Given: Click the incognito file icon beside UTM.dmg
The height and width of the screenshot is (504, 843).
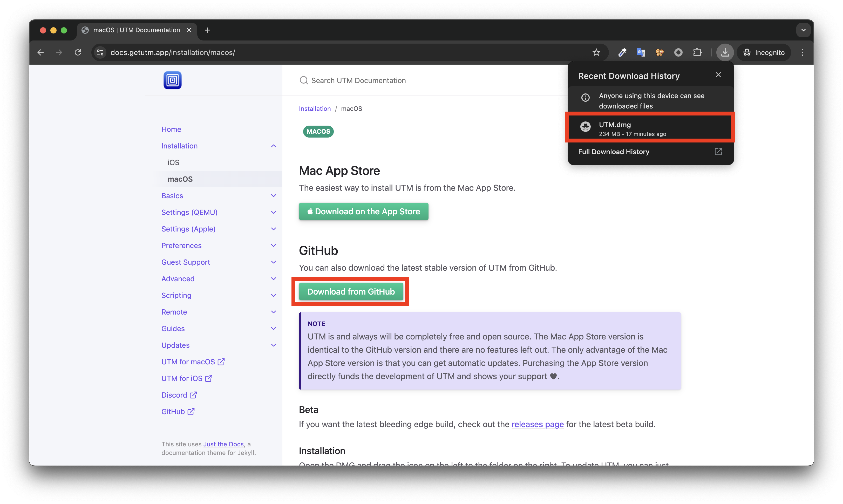Looking at the screenshot, I should (586, 127).
